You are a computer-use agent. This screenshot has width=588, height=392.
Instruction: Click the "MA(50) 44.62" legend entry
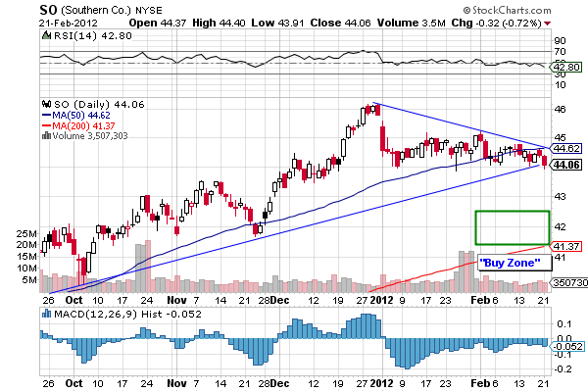[81, 116]
